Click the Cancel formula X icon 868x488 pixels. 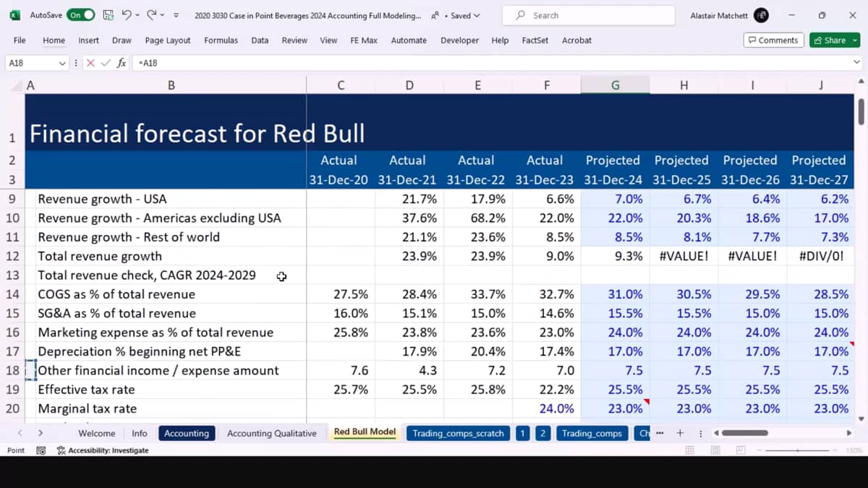click(90, 63)
